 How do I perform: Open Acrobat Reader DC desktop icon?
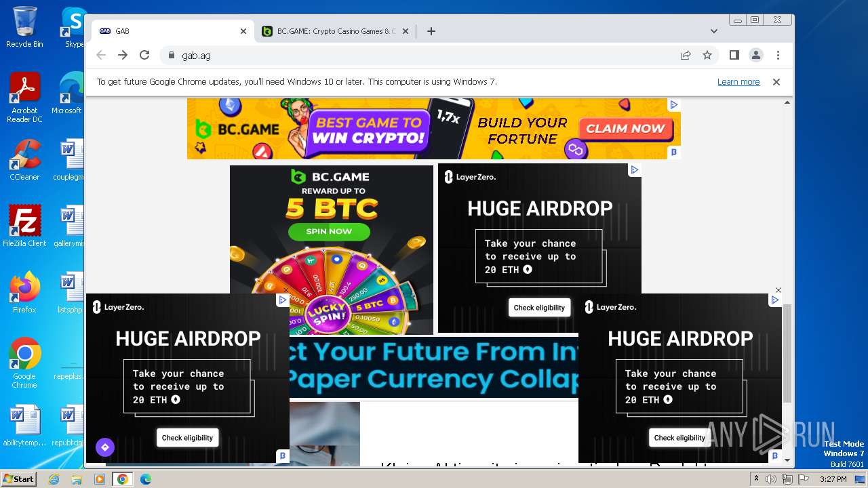click(24, 98)
